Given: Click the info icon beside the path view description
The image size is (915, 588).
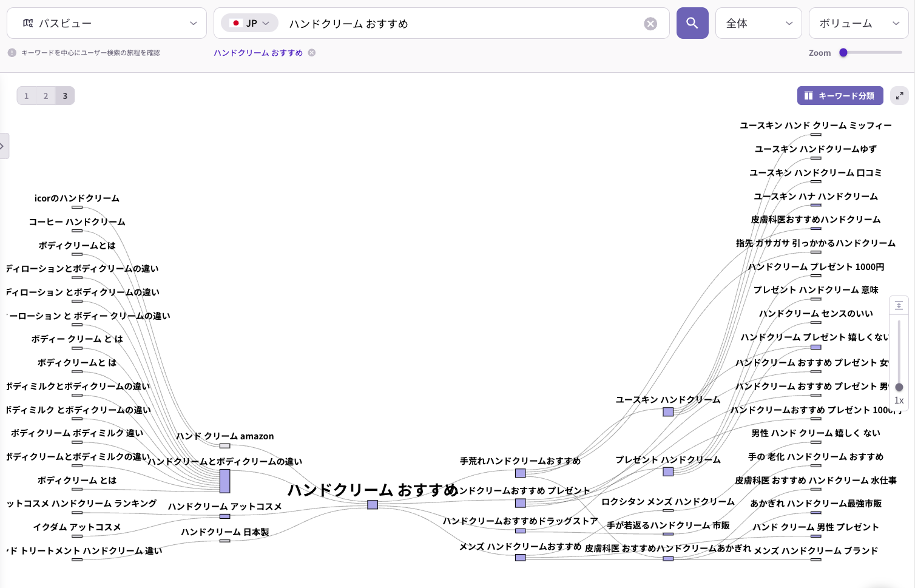Looking at the screenshot, I should point(12,53).
